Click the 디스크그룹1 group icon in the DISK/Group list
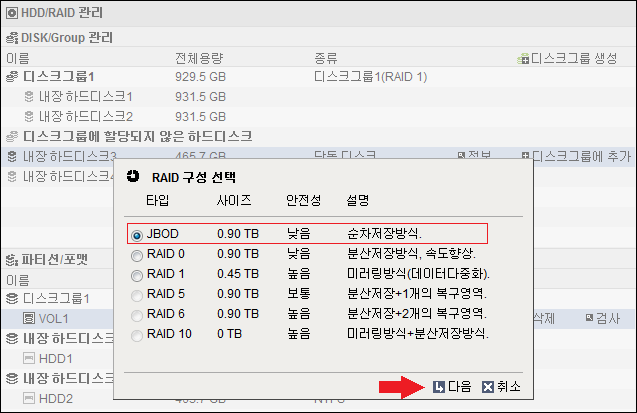Screen dimensions: 637x413 pyautogui.click(x=12, y=76)
